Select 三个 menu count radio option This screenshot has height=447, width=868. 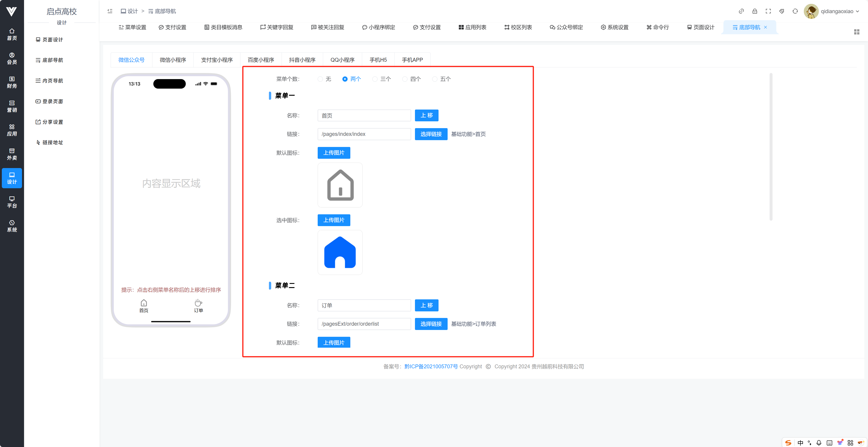coord(375,79)
